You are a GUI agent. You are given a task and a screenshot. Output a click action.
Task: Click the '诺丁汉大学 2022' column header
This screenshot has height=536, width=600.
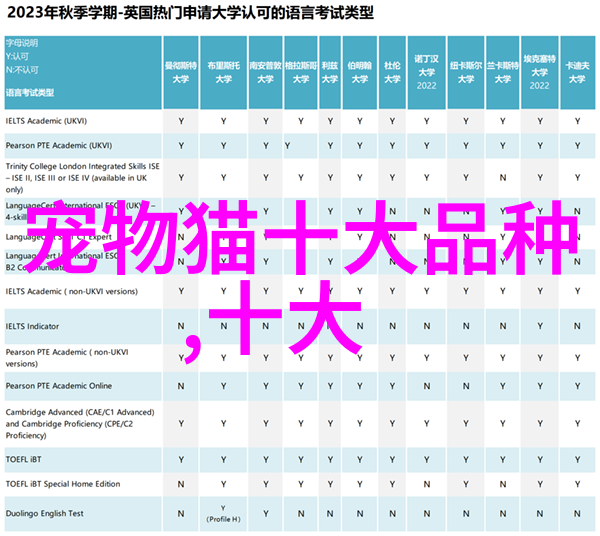pyautogui.click(x=427, y=72)
